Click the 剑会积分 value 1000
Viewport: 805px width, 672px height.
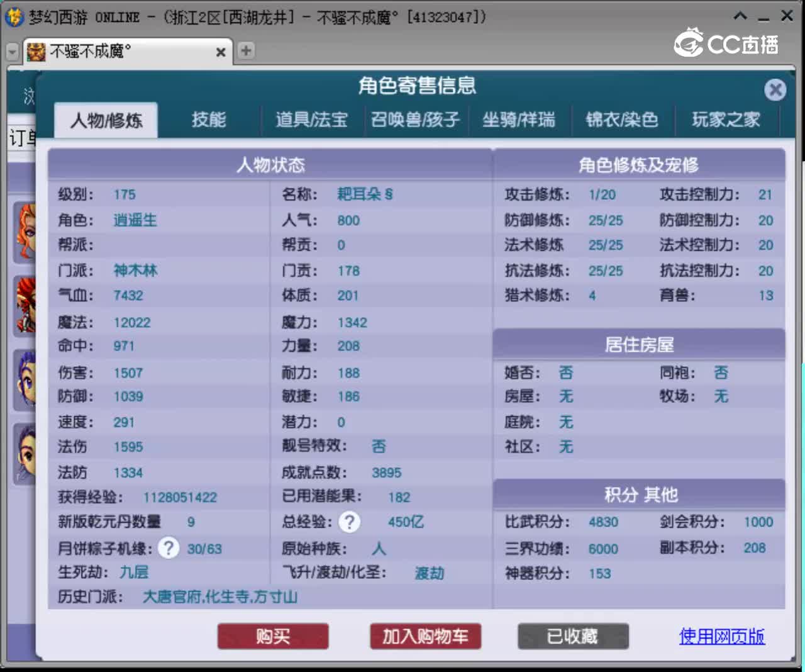click(758, 522)
